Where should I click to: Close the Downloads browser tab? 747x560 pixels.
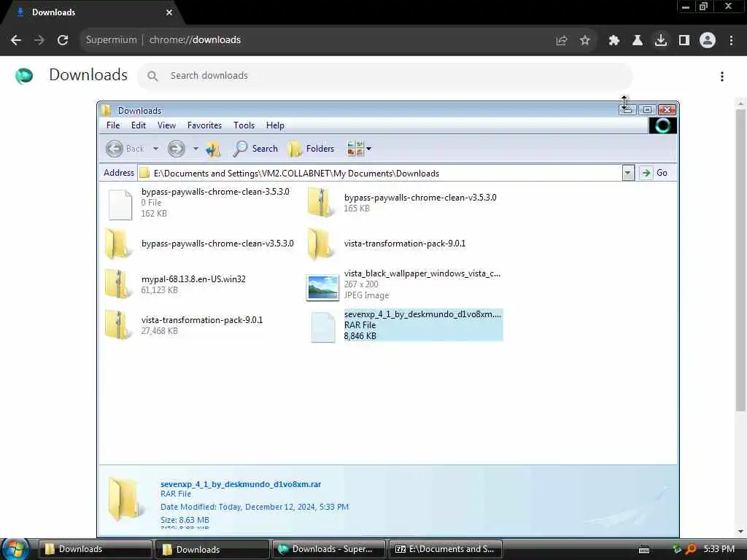pos(169,12)
